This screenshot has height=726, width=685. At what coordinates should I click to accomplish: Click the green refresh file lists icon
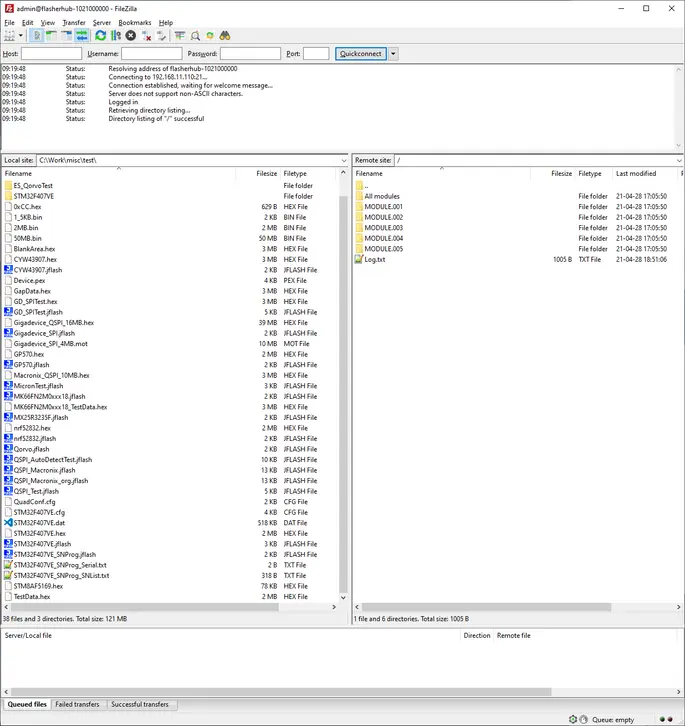tap(100, 36)
